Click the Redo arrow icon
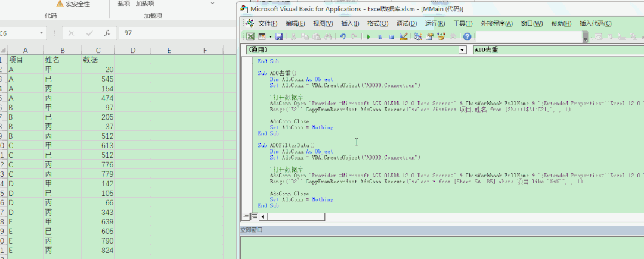Screen dimensions: 644x259 pos(354,37)
